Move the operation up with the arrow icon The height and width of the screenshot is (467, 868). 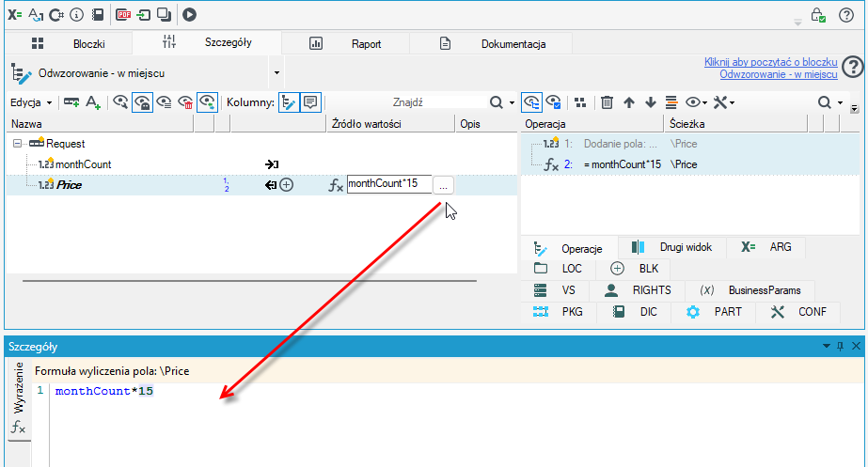pyautogui.click(x=629, y=102)
